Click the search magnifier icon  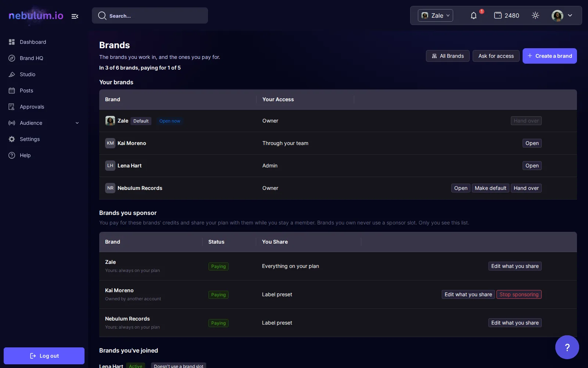(102, 15)
